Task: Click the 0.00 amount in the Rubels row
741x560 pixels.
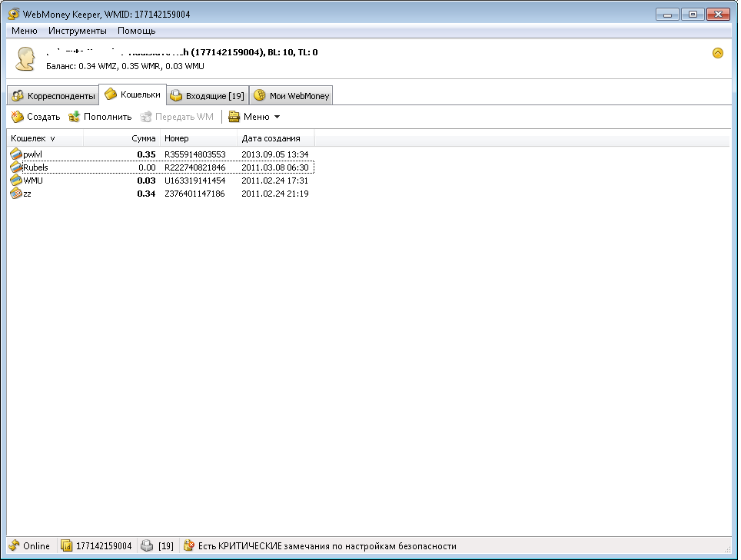Action: click(x=147, y=167)
